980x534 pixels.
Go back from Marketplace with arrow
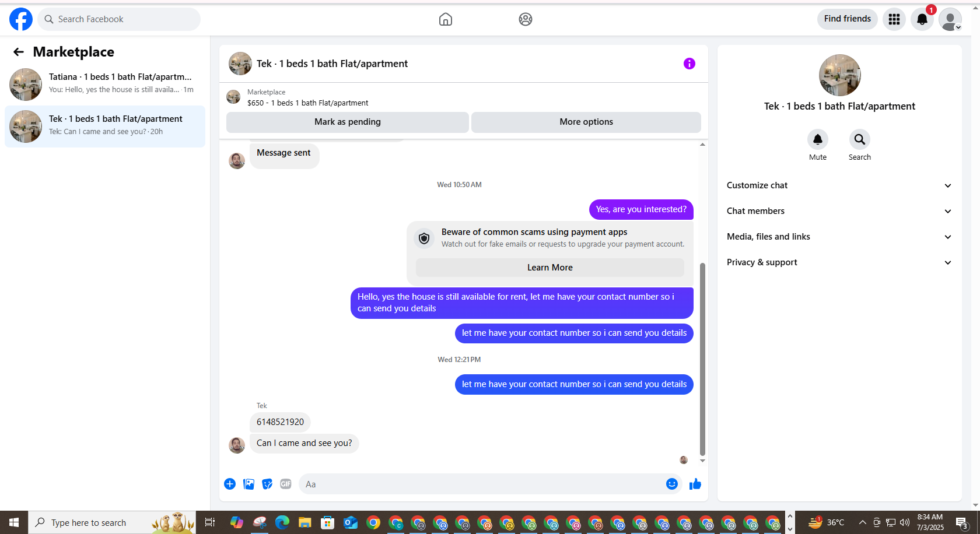19,52
